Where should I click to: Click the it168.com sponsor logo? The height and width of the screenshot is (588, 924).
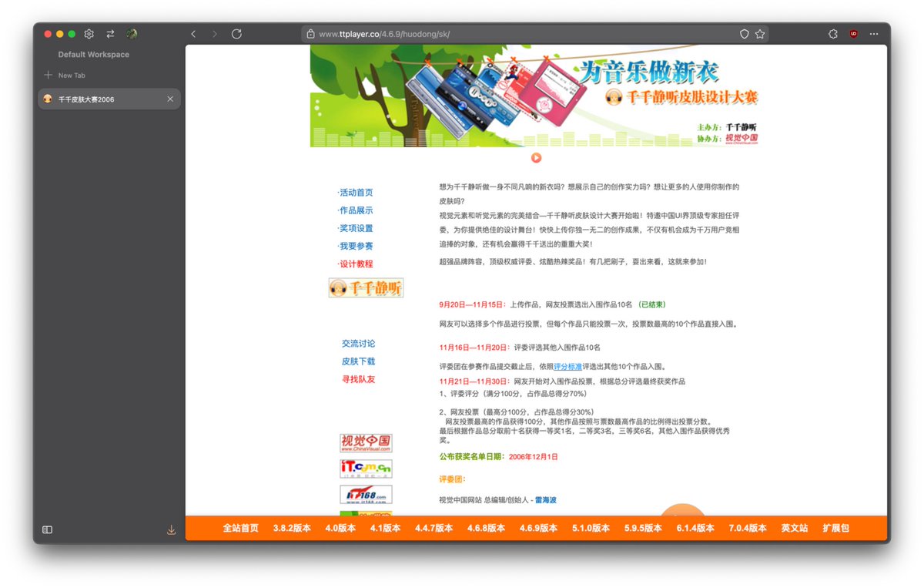point(366,494)
